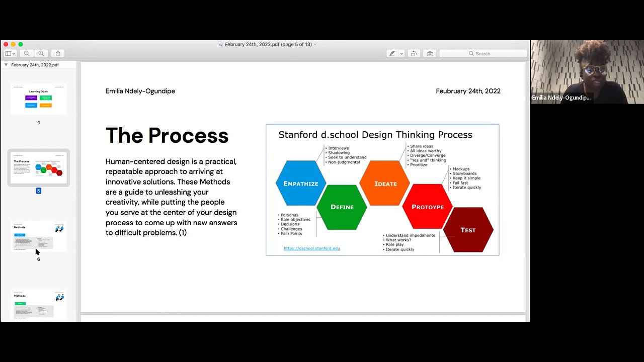Click 'The Process' slide heading
The height and width of the screenshot is (362, 644).
[x=167, y=136]
